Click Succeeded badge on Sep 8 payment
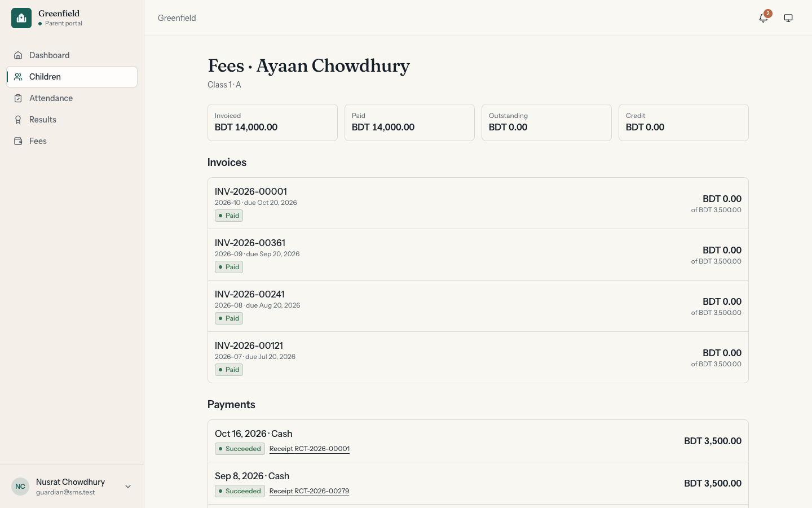This screenshot has width=812, height=508. click(240, 491)
